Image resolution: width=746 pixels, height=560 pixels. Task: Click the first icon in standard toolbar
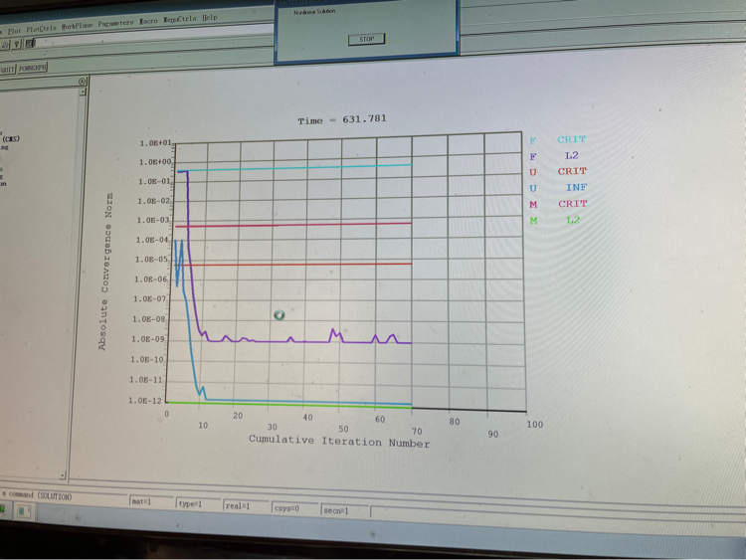coord(5,44)
